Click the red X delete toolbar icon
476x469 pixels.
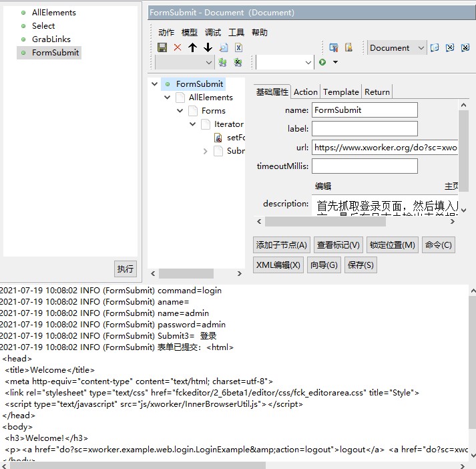click(x=178, y=47)
